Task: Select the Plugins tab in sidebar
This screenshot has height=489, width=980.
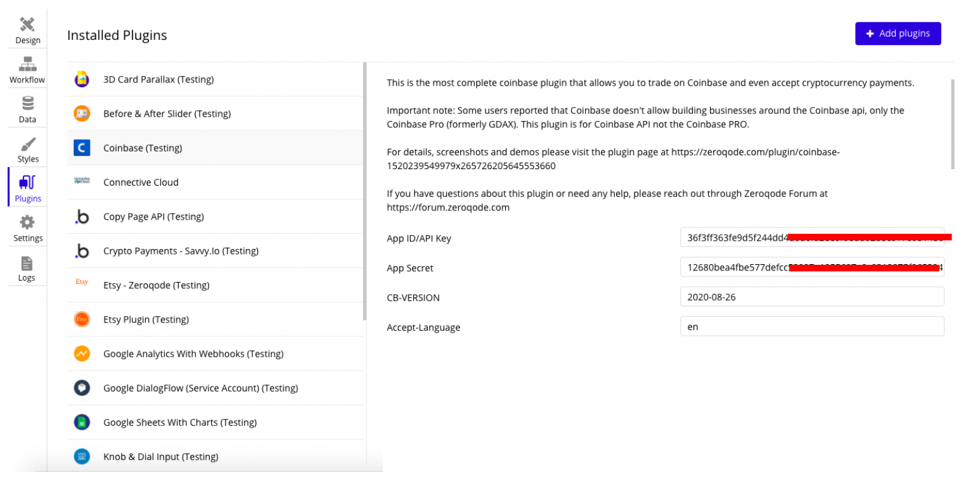Action: click(x=27, y=188)
